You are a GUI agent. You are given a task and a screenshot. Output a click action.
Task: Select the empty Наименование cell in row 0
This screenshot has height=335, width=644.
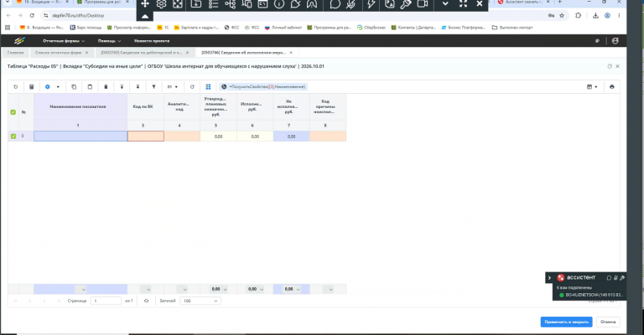(80, 137)
